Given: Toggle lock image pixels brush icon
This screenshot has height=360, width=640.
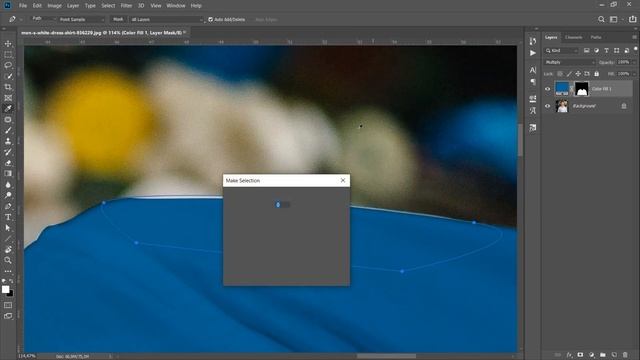Looking at the screenshot, I should [569, 74].
